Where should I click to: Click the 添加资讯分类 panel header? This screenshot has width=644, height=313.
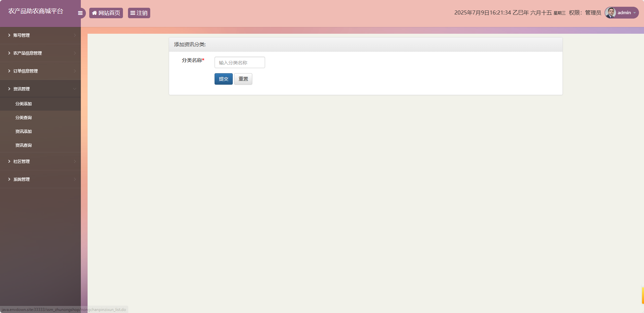point(366,45)
